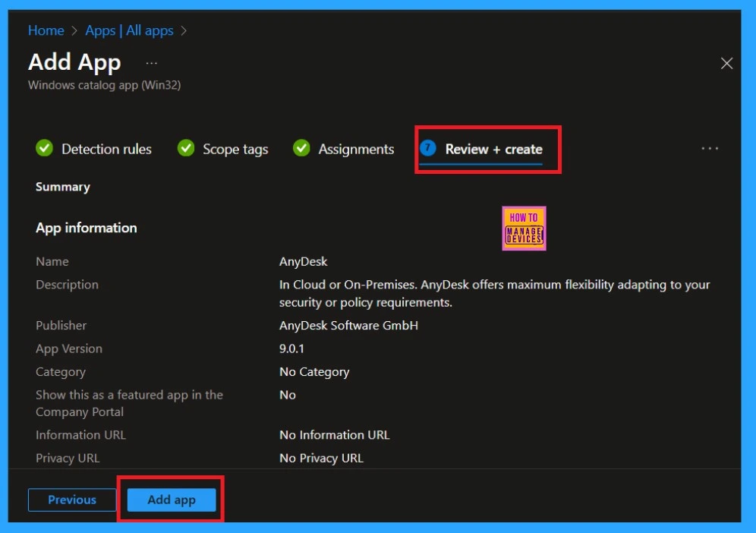Click the blue step 7 circle icon
This screenshot has height=533, width=756.
pos(427,148)
